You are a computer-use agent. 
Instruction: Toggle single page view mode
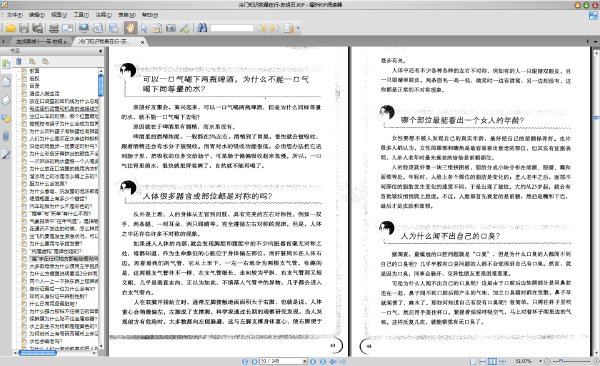pos(473,361)
